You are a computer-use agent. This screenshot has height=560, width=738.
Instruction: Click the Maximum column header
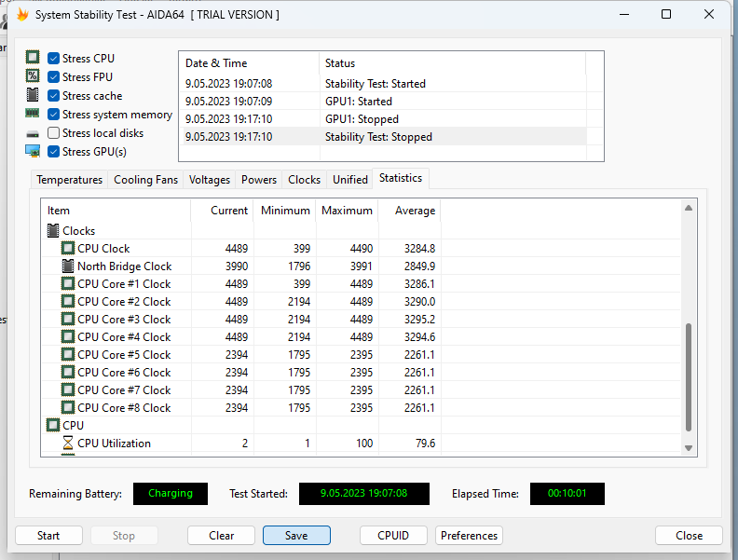348,211
